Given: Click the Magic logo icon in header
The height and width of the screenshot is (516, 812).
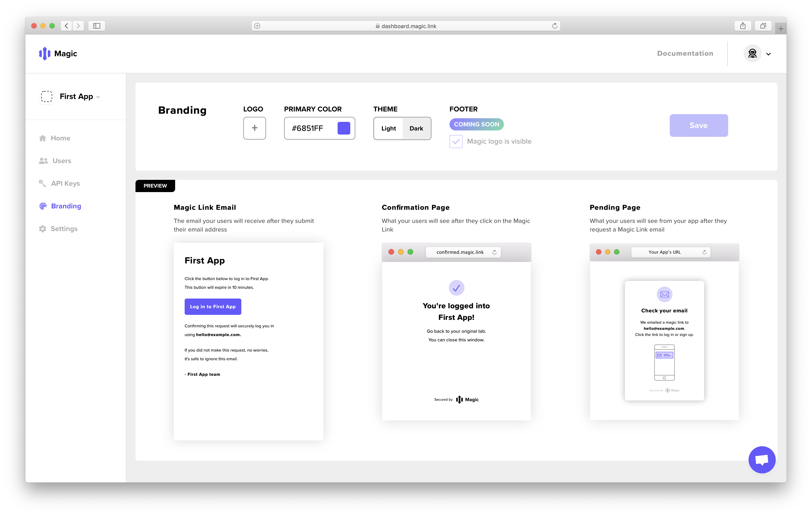Looking at the screenshot, I should point(44,53).
